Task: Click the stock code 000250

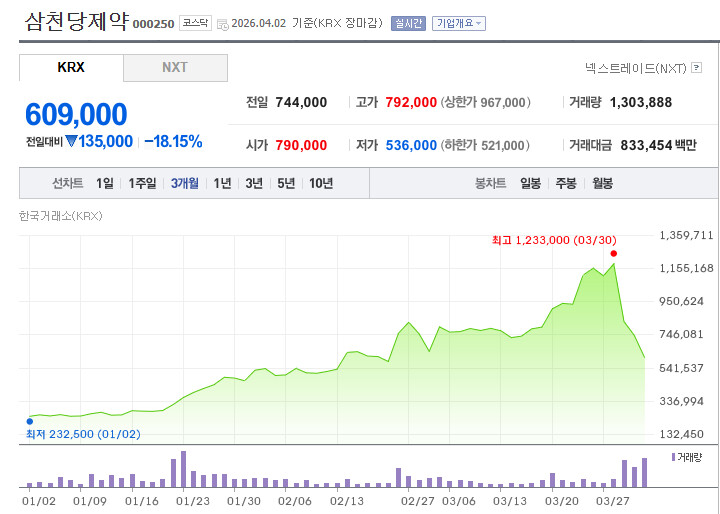Action: 153,24
